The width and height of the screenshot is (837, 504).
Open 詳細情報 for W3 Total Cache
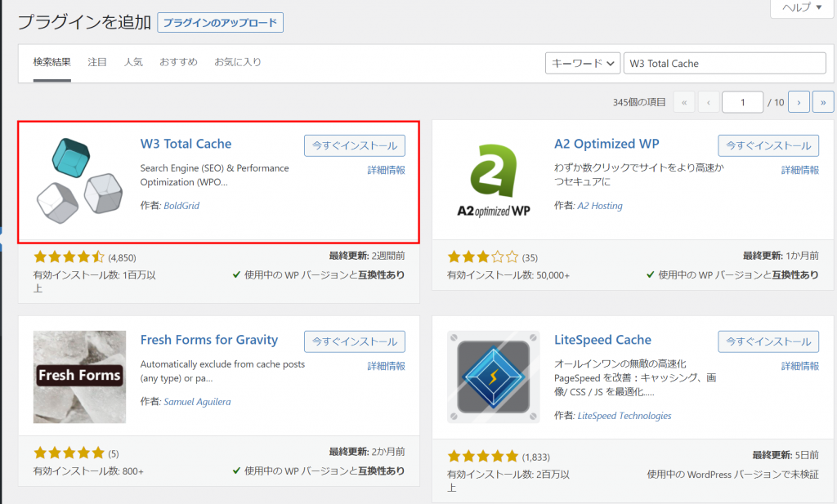386,170
